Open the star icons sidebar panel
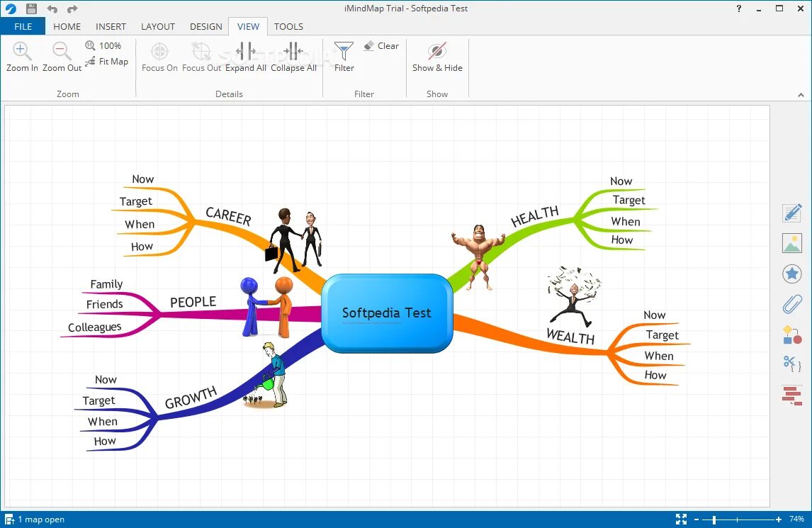Viewport: 812px width, 528px height. [791, 274]
